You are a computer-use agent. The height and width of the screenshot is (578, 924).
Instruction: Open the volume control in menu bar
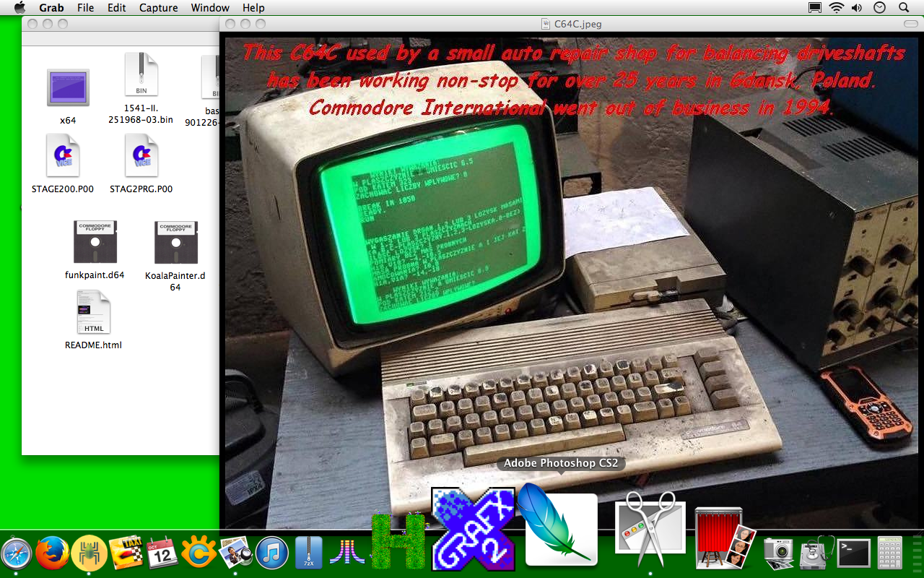click(857, 8)
